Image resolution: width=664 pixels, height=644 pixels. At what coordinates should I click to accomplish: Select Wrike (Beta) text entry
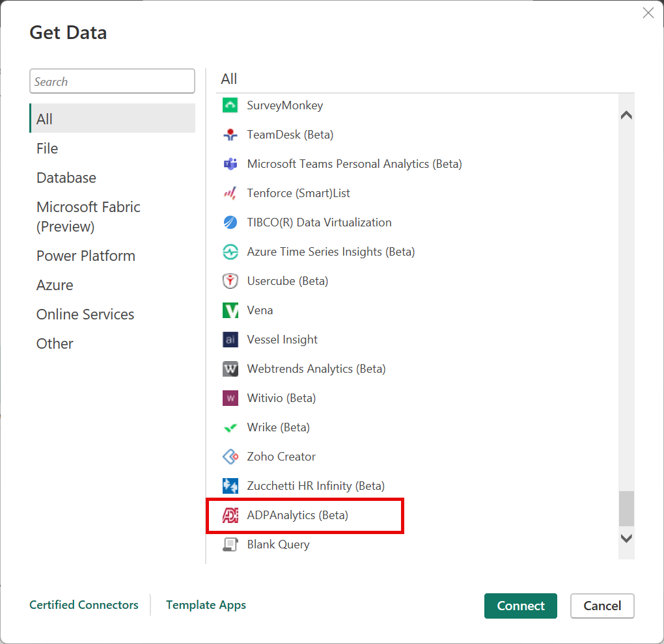pyautogui.click(x=278, y=427)
